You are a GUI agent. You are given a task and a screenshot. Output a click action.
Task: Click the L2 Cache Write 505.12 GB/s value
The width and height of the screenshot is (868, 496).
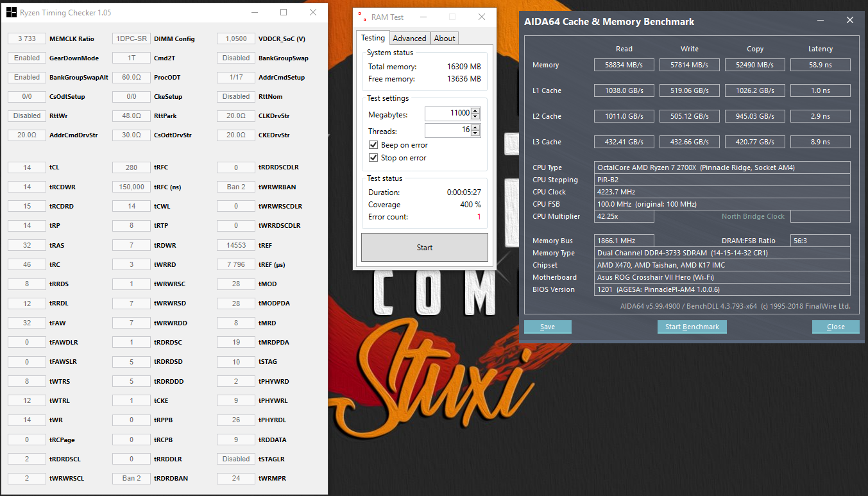tap(690, 116)
